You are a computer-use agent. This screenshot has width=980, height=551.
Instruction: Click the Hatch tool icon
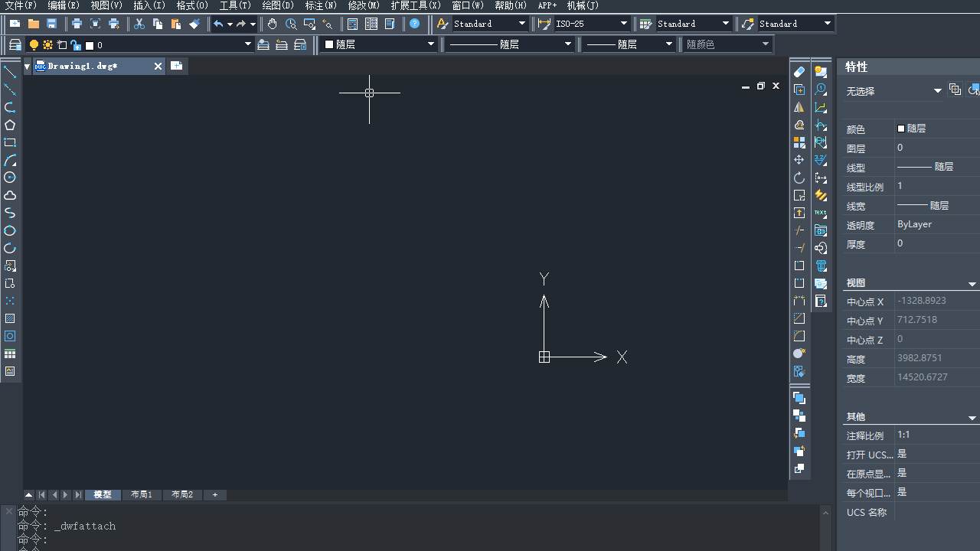[10, 318]
